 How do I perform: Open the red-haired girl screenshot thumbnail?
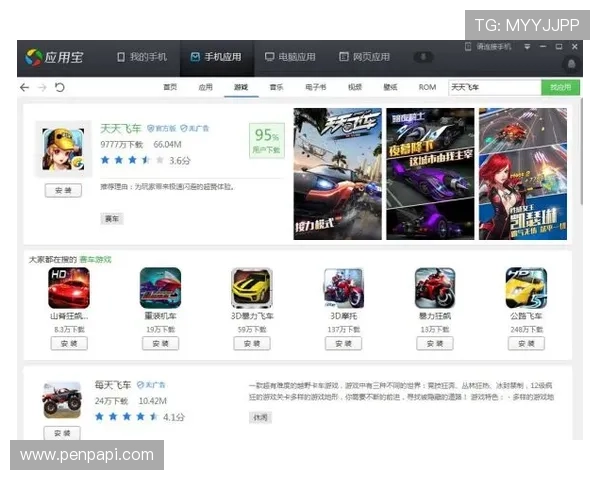pyautogui.click(x=523, y=174)
